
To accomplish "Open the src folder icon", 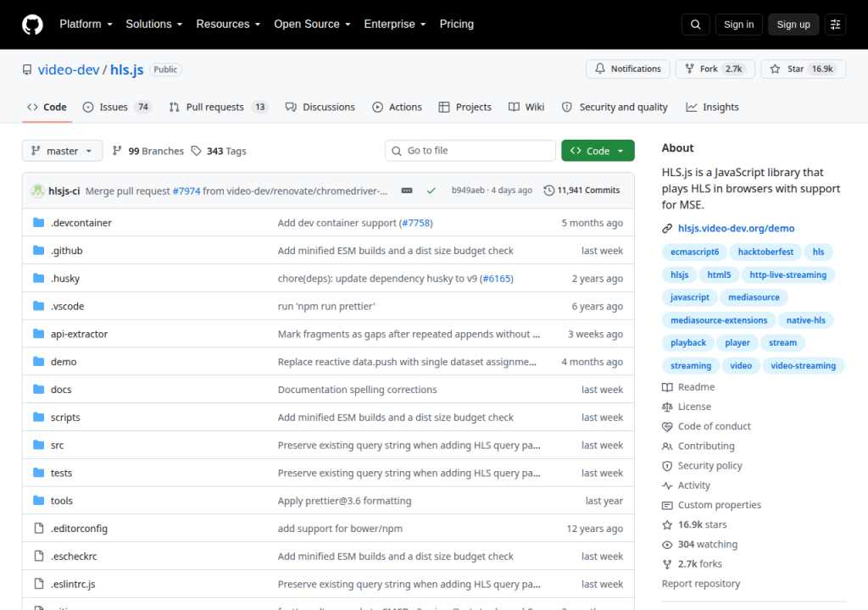I will pos(38,445).
